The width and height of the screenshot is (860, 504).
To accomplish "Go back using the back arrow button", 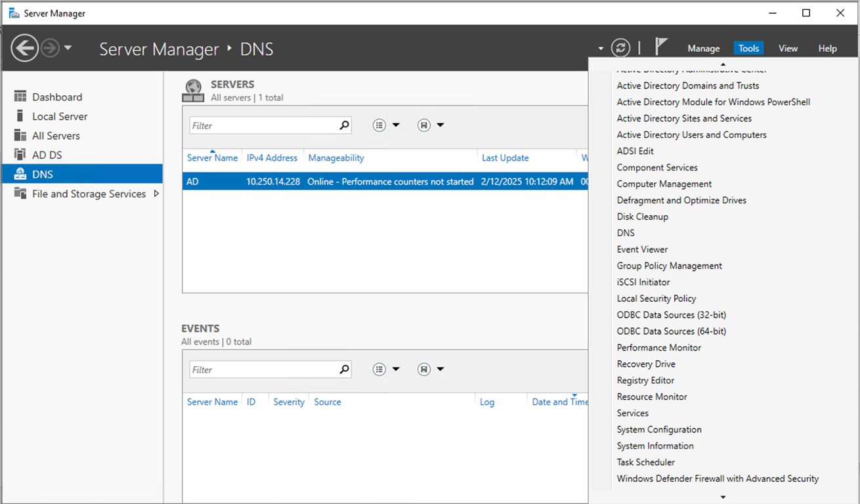I will [24, 48].
